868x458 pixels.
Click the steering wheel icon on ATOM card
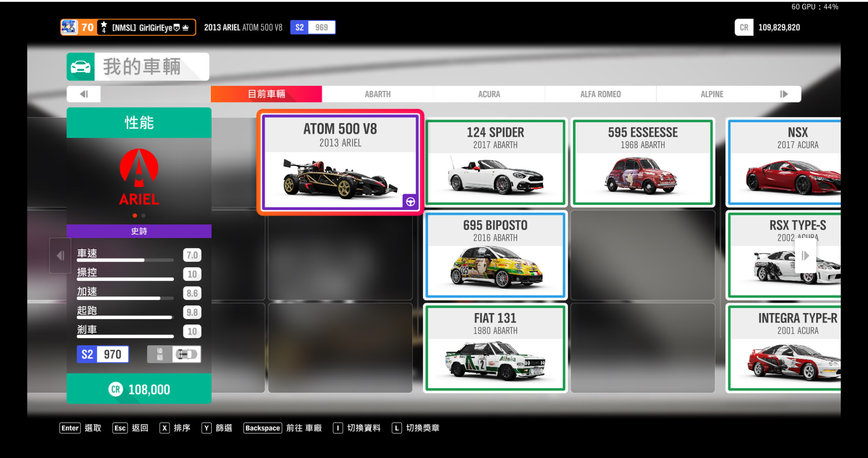coord(410,202)
